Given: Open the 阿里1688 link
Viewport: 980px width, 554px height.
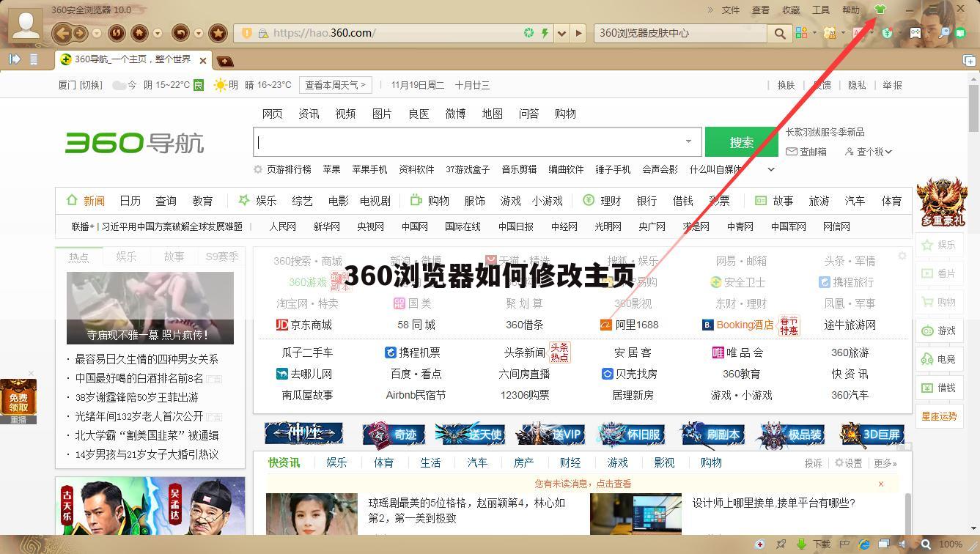Looking at the screenshot, I should [x=629, y=325].
